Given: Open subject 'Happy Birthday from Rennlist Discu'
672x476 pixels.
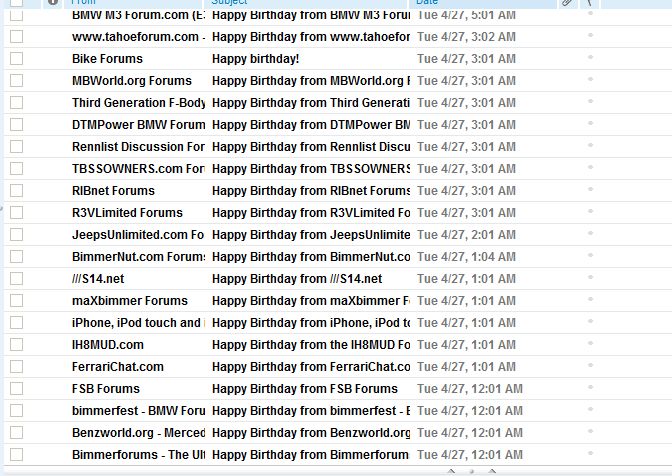Looking at the screenshot, I should point(311,147).
